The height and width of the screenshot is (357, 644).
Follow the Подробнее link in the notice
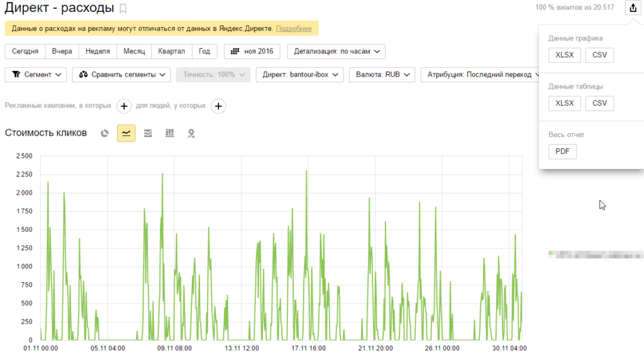coord(294,28)
